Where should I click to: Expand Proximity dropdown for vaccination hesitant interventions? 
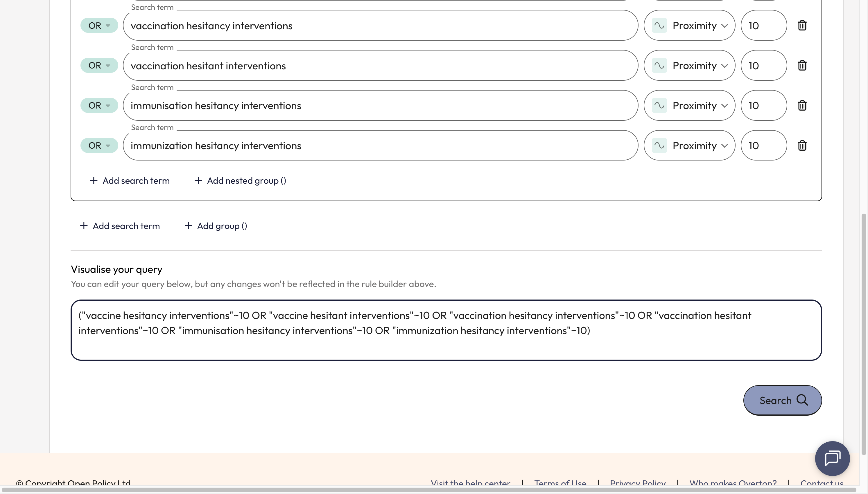pyautogui.click(x=689, y=66)
